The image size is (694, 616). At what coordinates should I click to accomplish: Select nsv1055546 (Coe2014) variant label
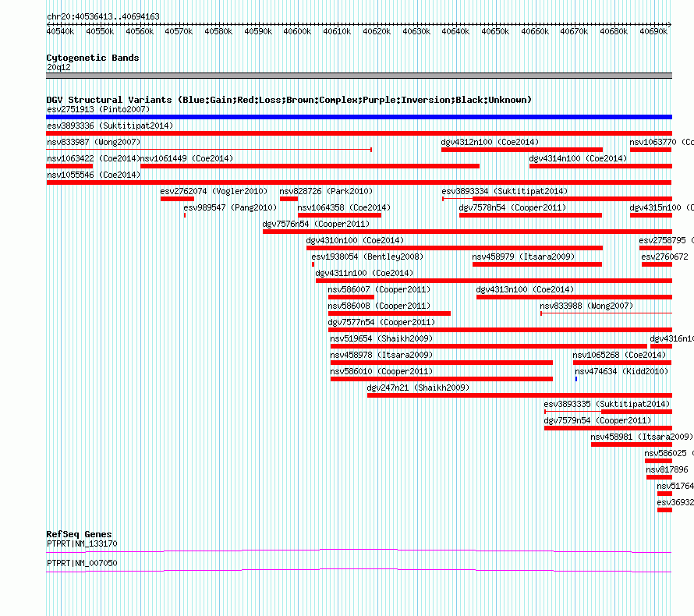[94, 175]
